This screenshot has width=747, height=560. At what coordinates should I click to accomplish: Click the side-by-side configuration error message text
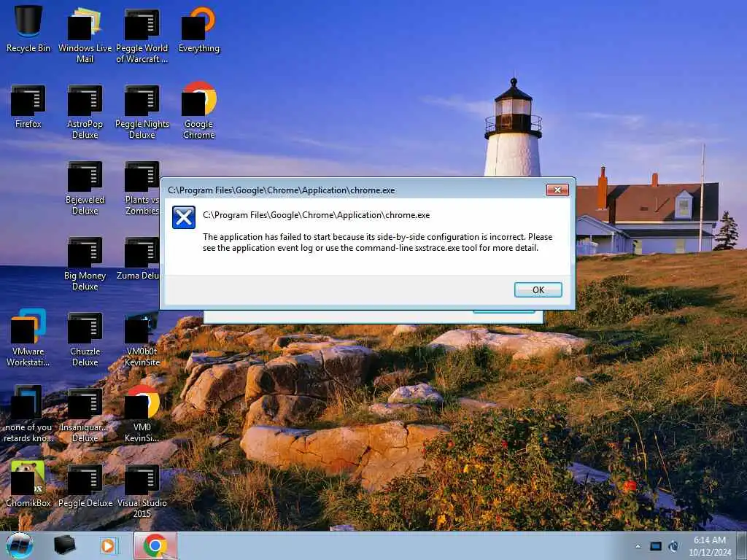(x=377, y=242)
